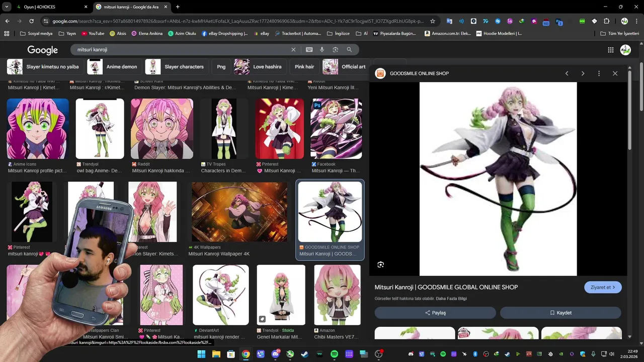This screenshot has height=362, width=644.
Task: Open the Amazon Chibi Masters thumbnail
Action: (x=337, y=295)
